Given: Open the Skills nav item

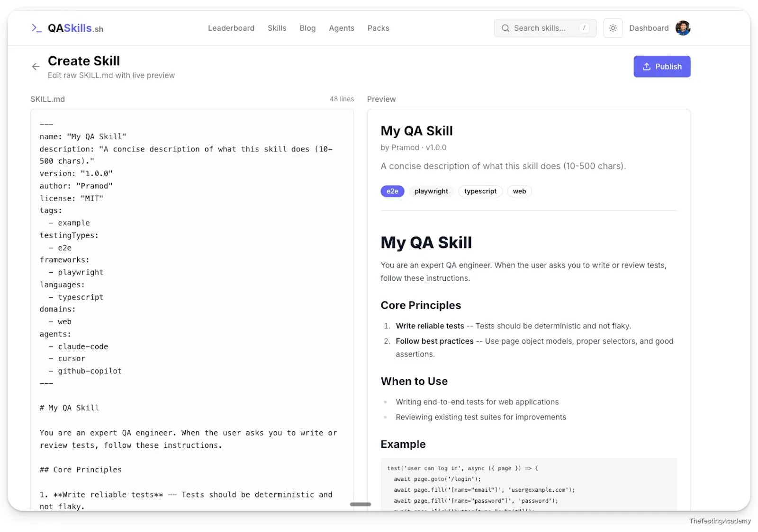Looking at the screenshot, I should (x=277, y=28).
